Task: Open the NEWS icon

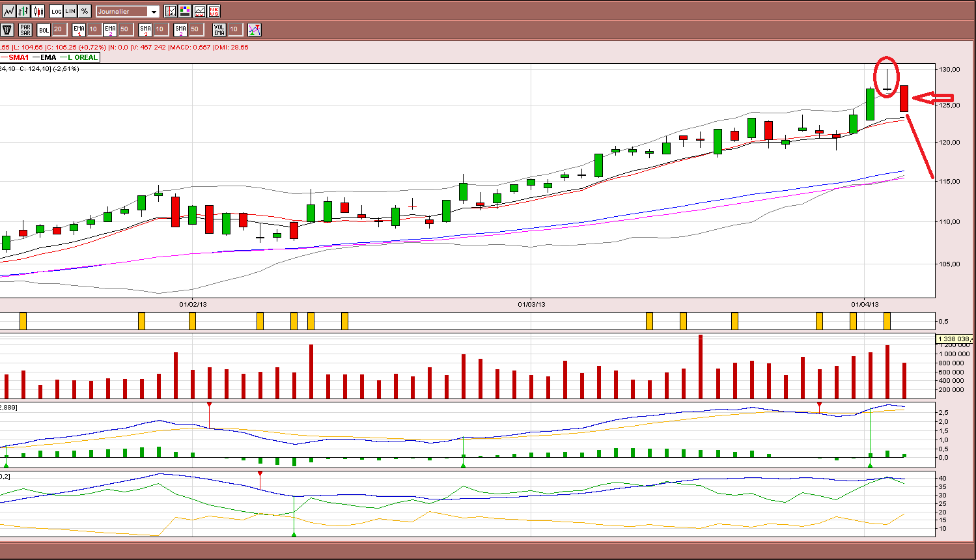Action: pos(214,11)
